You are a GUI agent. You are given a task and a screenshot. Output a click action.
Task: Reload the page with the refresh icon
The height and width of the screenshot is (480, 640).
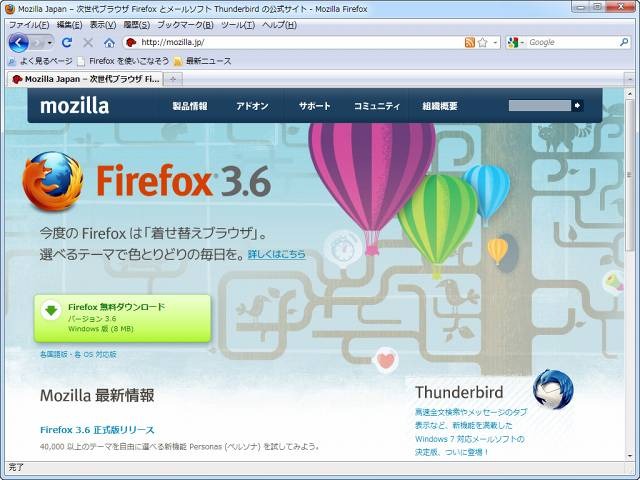pyautogui.click(x=67, y=42)
